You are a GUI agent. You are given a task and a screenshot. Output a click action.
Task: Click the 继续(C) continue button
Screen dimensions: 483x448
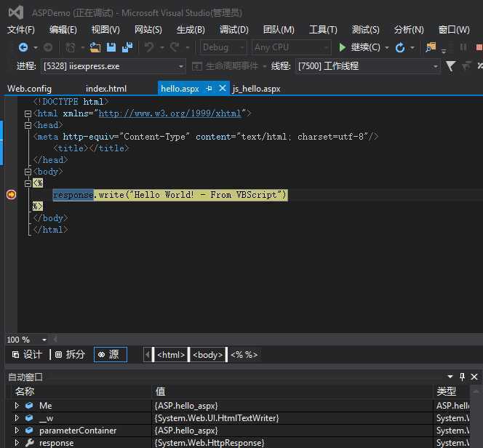(359, 47)
